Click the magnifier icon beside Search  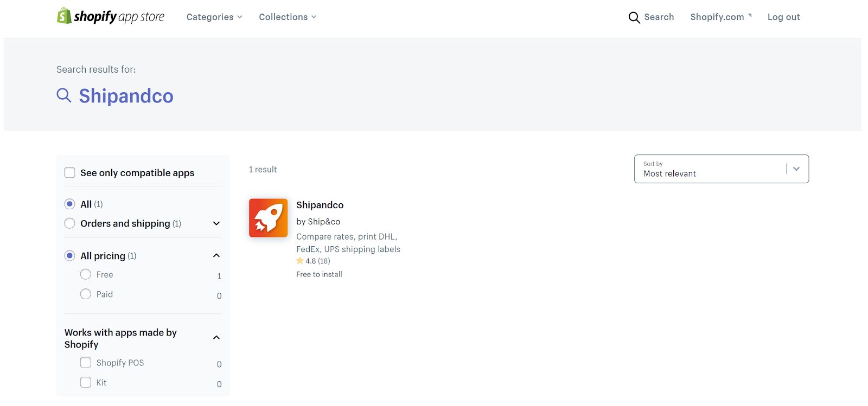[634, 17]
